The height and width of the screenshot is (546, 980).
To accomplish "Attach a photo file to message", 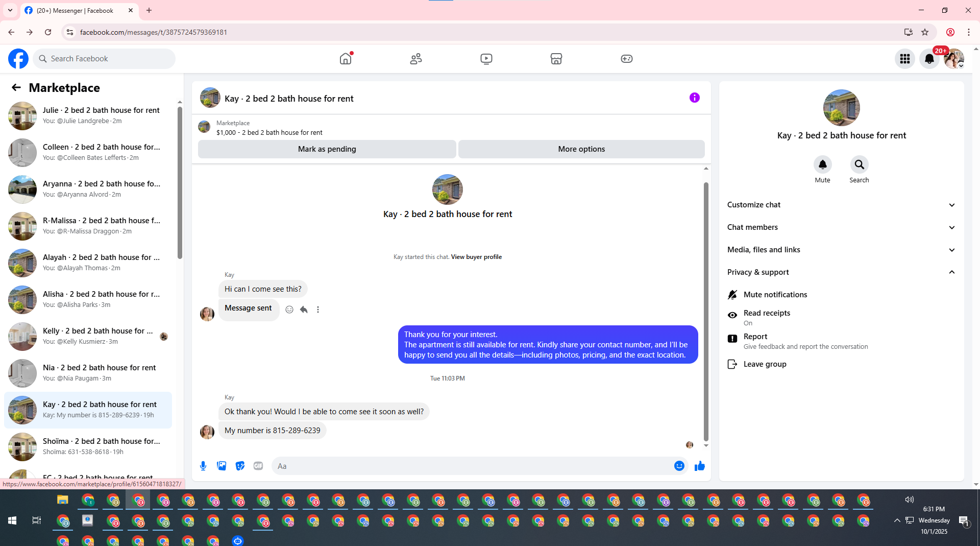I will (x=222, y=466).
